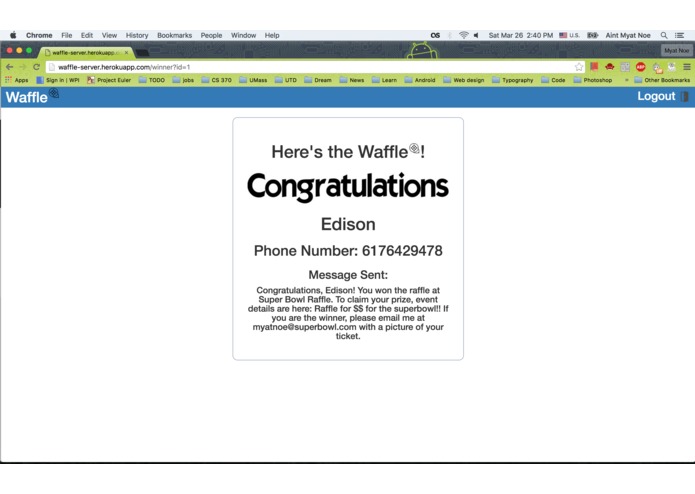Image resolution: width=695 pixels, height=494 pixels.
Task: Open a new tab beside waffle-server tab
Action: [142, 53]
